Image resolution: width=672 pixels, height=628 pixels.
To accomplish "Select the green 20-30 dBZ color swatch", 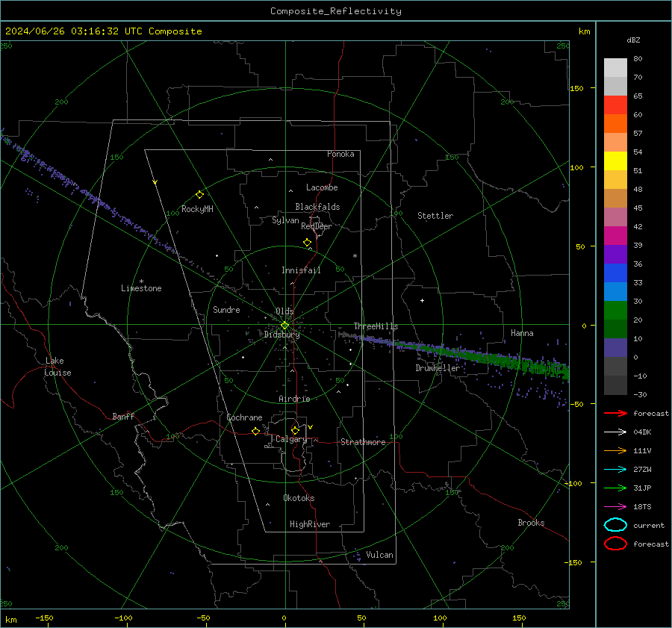I will click(x=615, y=311).
